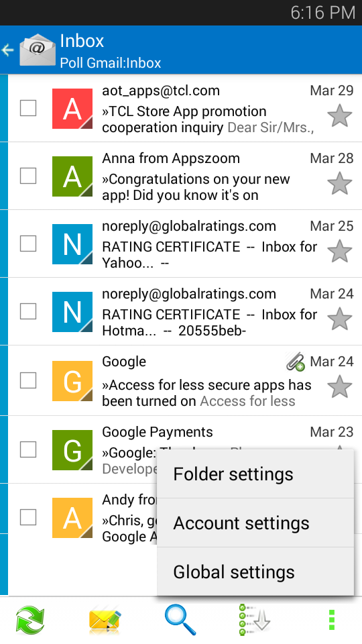The image size is (362, 644).
Task: Open Google's less secure apps email
Action: coord(185,381)
